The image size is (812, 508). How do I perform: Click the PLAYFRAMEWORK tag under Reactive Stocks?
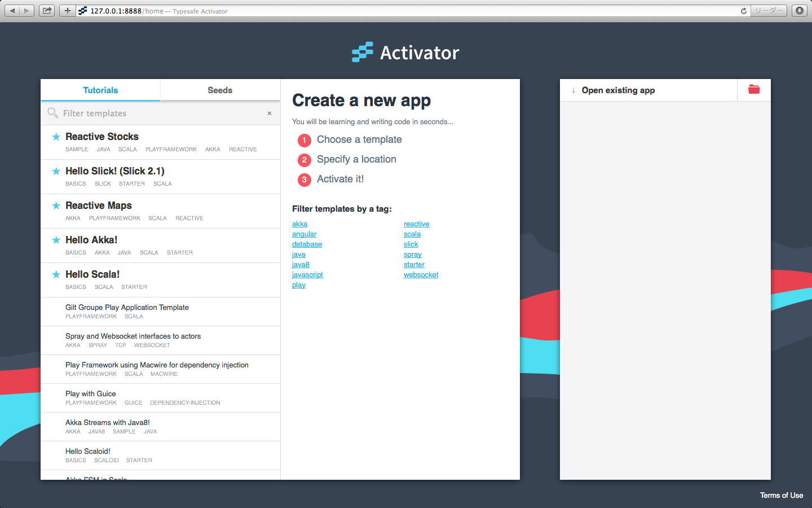(x=171, y=150)
